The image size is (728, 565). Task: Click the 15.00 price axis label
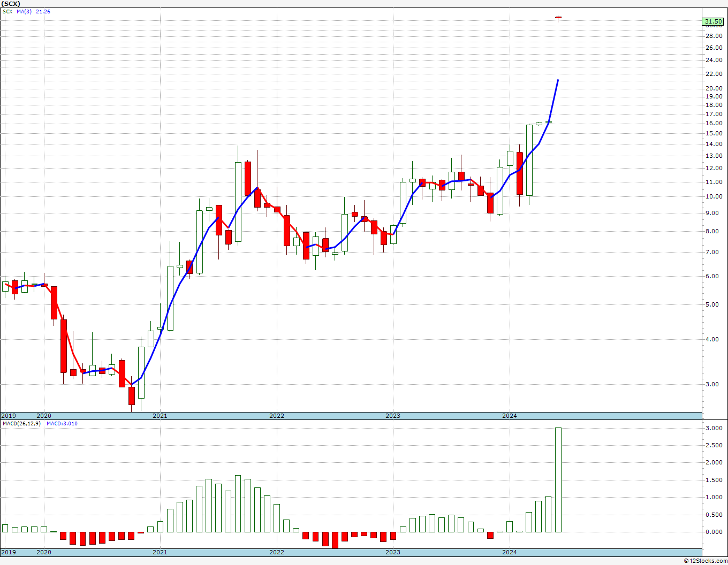714,134
